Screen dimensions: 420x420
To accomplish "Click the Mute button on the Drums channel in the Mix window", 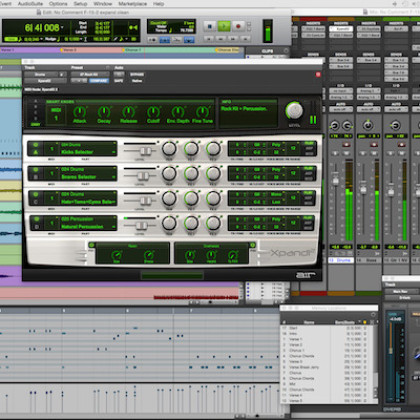I will click(347, 153).
